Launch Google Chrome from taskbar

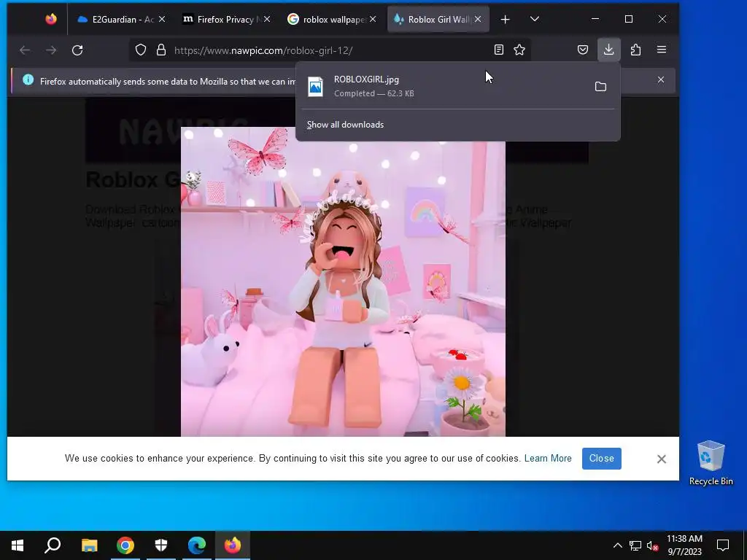pyautogui.click(x=125, y=545)
